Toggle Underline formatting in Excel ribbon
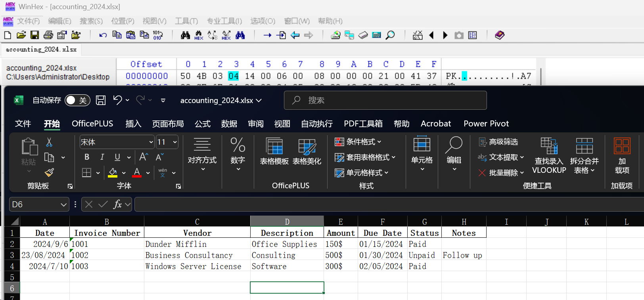The width and height of the screenshot is (644, 300). [x=117, y=157]
